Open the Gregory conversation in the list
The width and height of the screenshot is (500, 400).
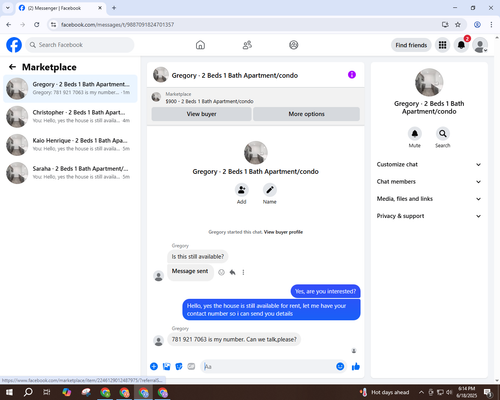click(x=70, y=89)
